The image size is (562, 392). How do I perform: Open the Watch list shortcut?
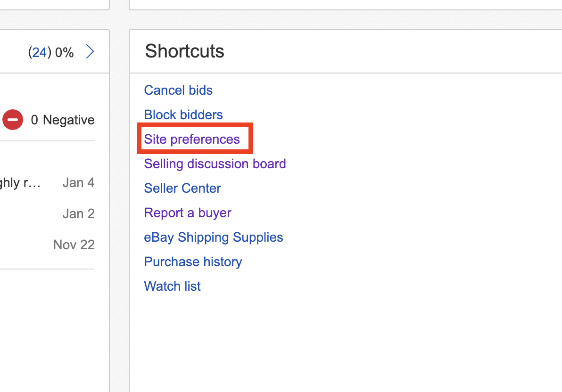click(x=172, y=286)
